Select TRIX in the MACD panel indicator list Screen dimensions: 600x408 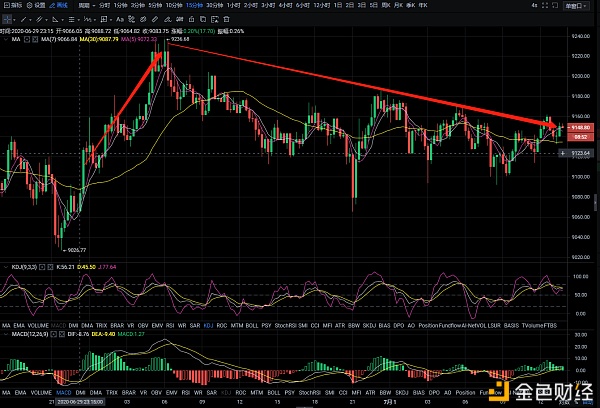[x=112, y=393]
